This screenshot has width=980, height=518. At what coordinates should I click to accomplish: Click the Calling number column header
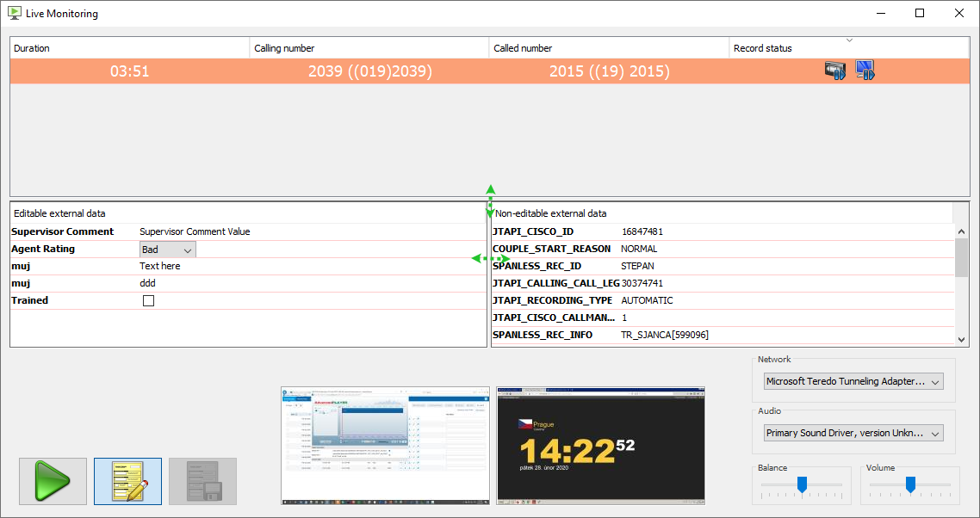click(x=369, y=48)
